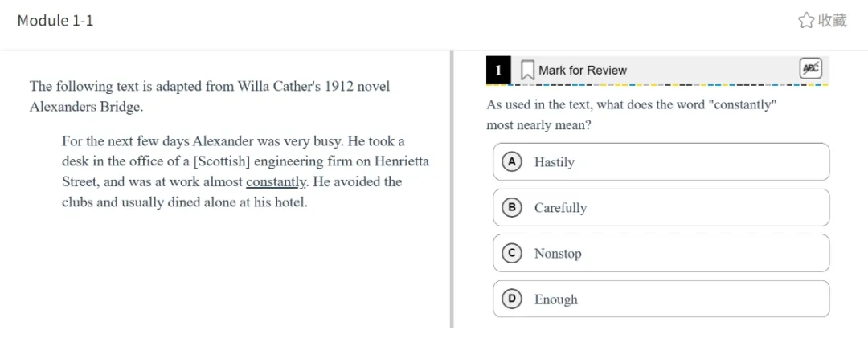Viewport: 868px width, 338px height.
Task: Click the bookmark icon beside Mark for Review
Action: [x=527, y=71]
